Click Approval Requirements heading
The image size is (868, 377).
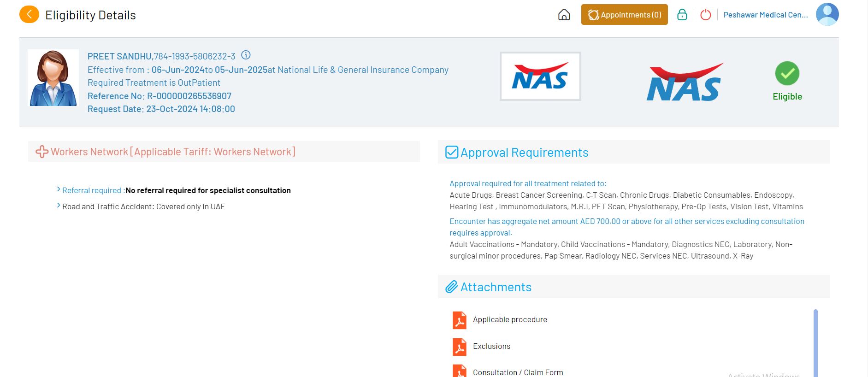pos(525,152)
